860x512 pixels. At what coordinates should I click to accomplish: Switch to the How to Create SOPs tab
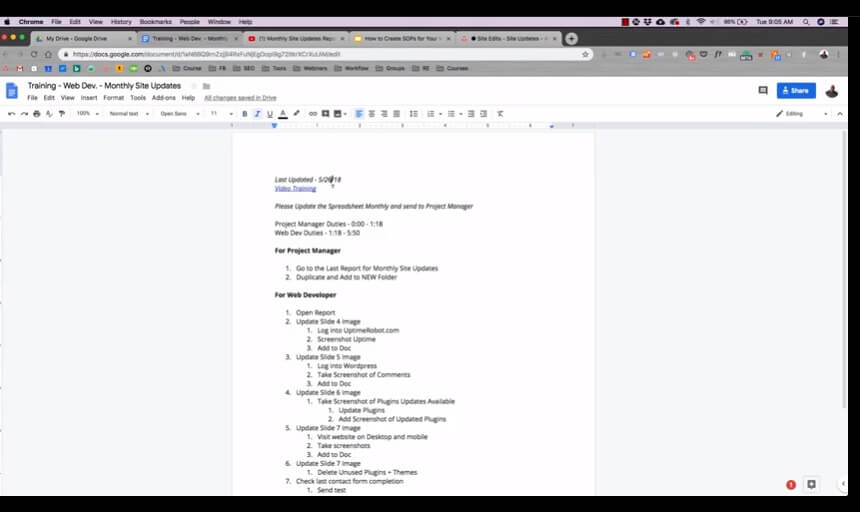pyautogui.click(x=403, y=38)
